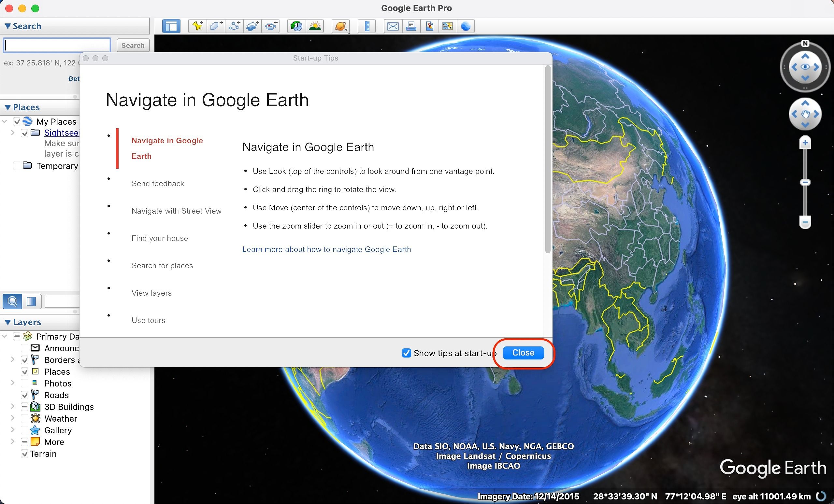
Task: Click the Add Polygon icon
Action: coord(216,26)
